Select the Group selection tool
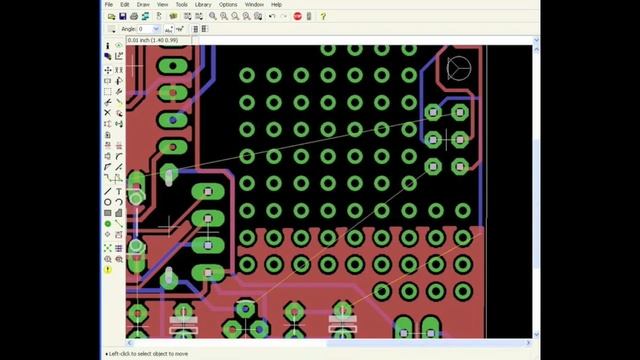The width and height of the screenshot is (640, 360). tap(108, 91)
